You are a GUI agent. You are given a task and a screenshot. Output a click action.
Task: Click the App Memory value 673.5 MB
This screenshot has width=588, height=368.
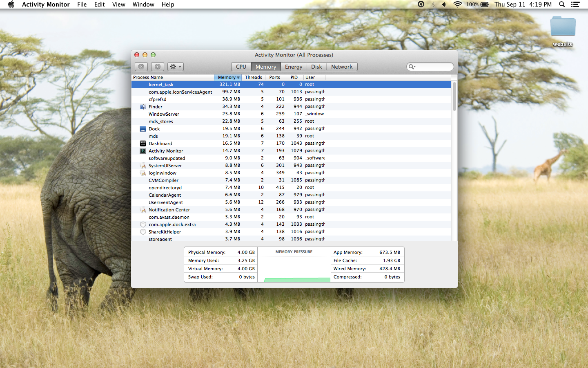point(390,252)
